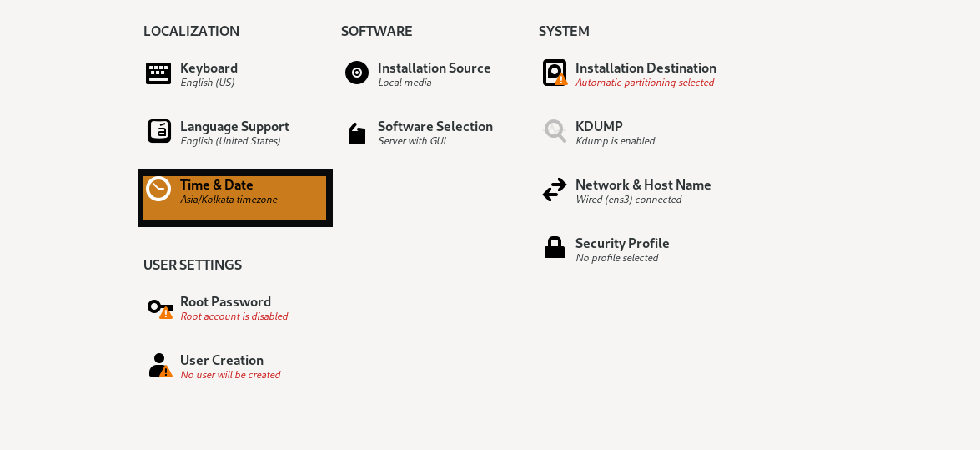Click the Time & Date clock icon

[x=158, y=189]
